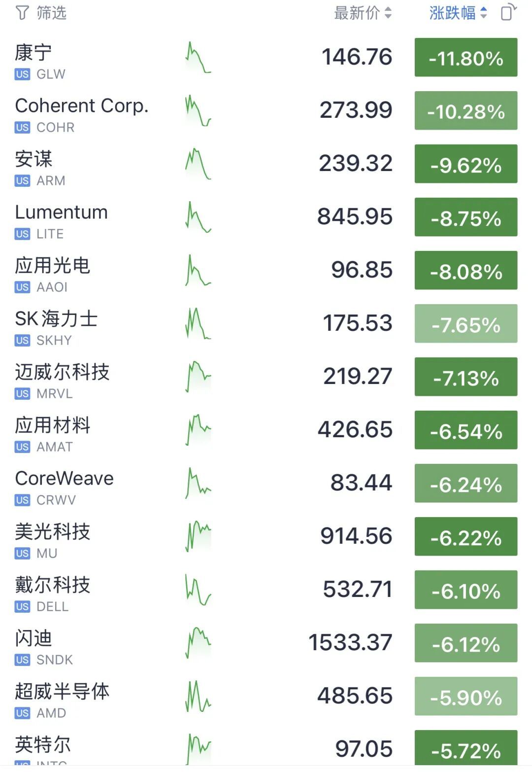532x772 pixels.
Task: Tap the US badge next to SKHY
Action: tap(22, 341)
